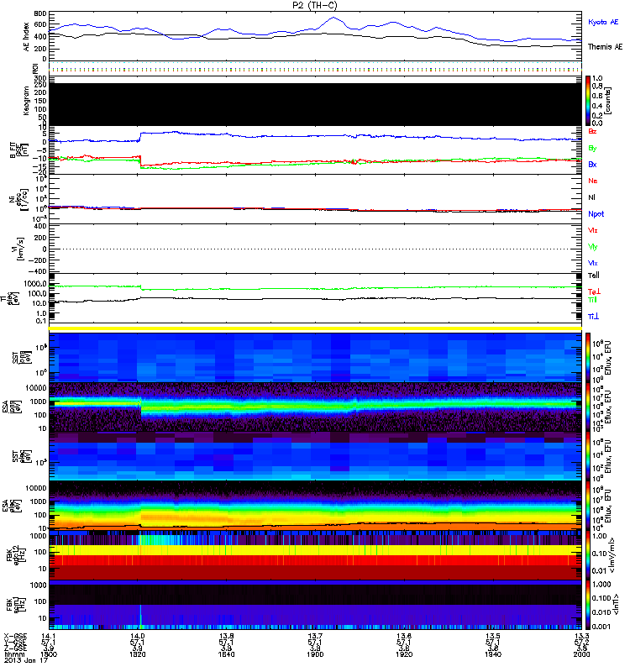Click the blue Npot legend label

point(596,214)
